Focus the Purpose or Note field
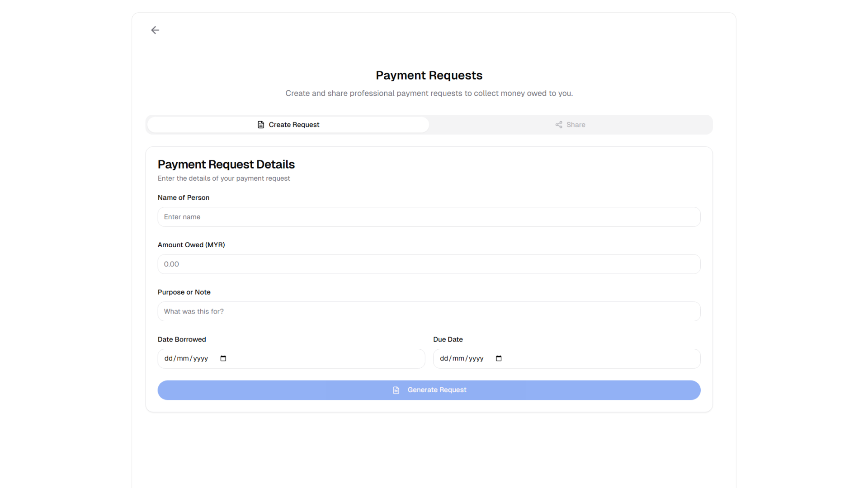The width and height of the screenshot is (868, 488). [429, 311]
